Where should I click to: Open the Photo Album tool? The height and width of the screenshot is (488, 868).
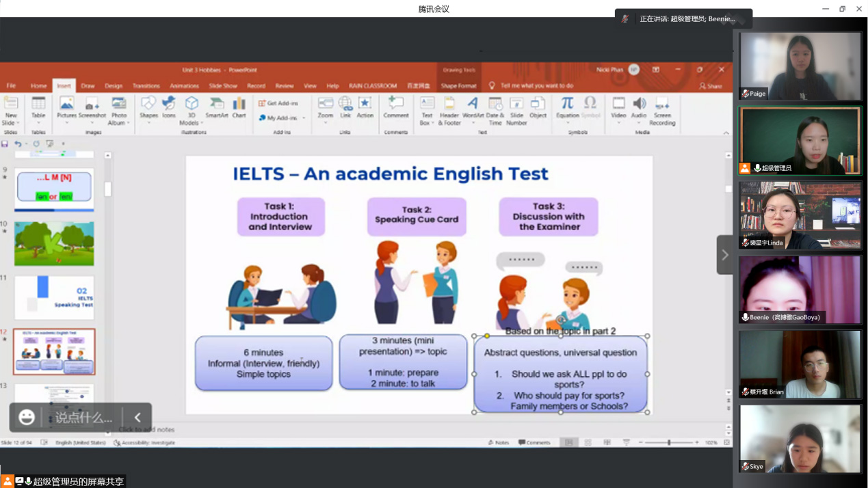point(119,111)
